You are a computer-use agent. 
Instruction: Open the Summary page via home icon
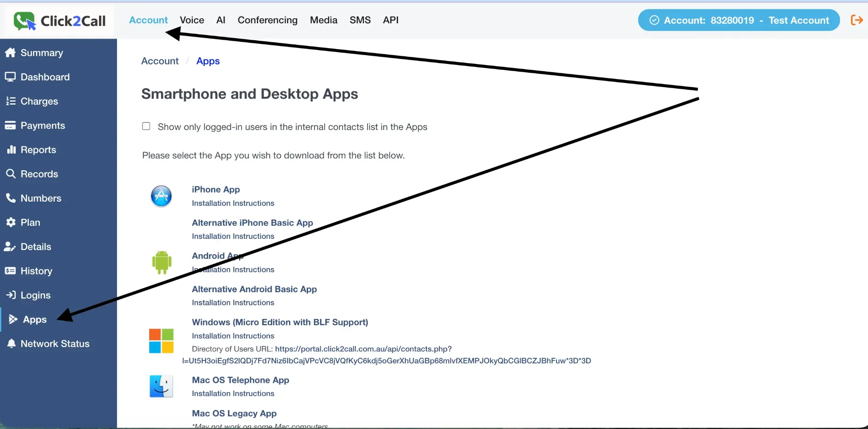click(11, 53)
